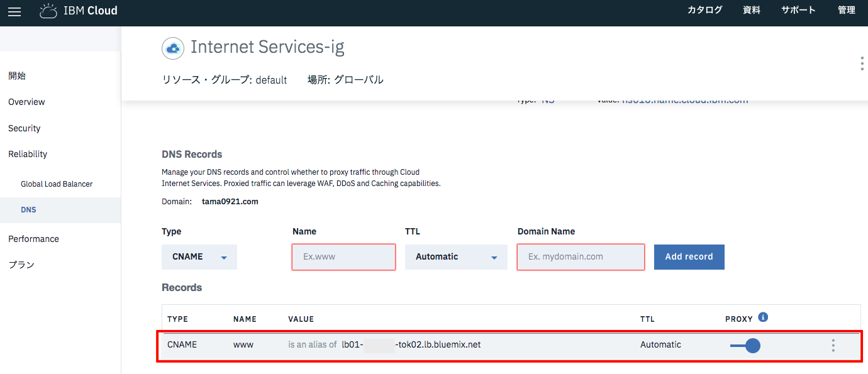Open the カタログ menu
Image resolution: width=868 pixels, height=374 pixels.
(x=704, y=10)
